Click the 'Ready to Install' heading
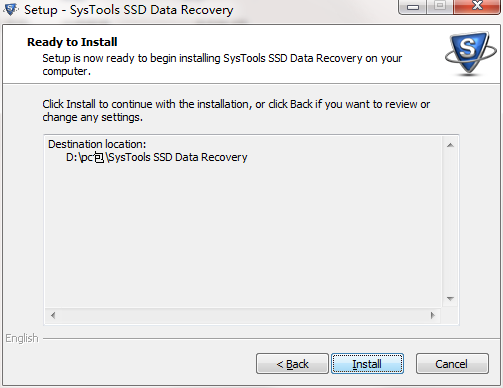 pos(72,42)
